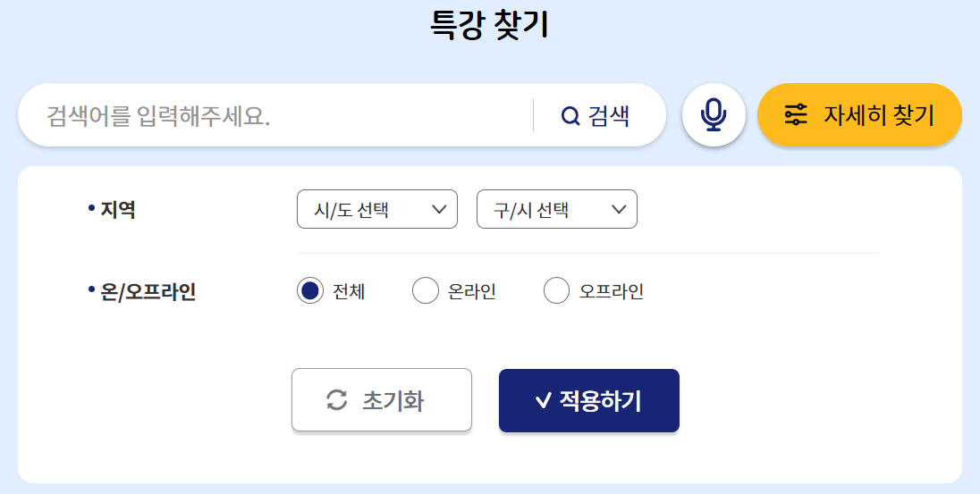Click the yellow 자세히 찾기 button

(859, 115)
